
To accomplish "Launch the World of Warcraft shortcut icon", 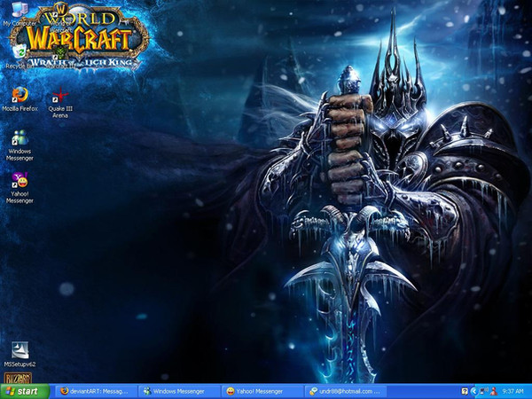I will coord(60,17).
